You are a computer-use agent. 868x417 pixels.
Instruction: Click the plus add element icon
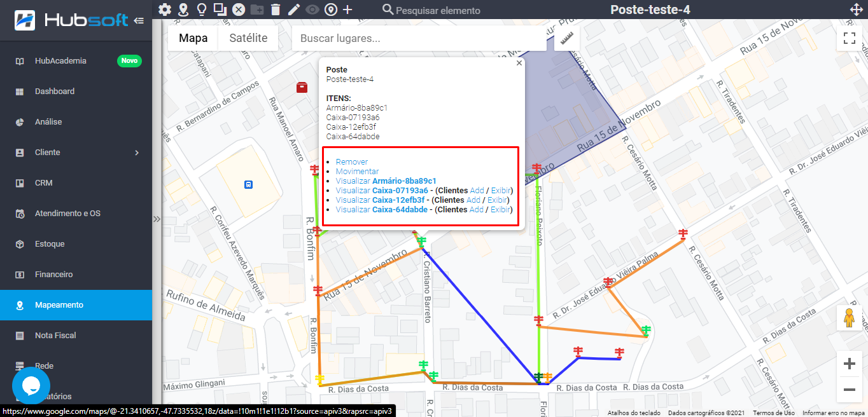347,10
